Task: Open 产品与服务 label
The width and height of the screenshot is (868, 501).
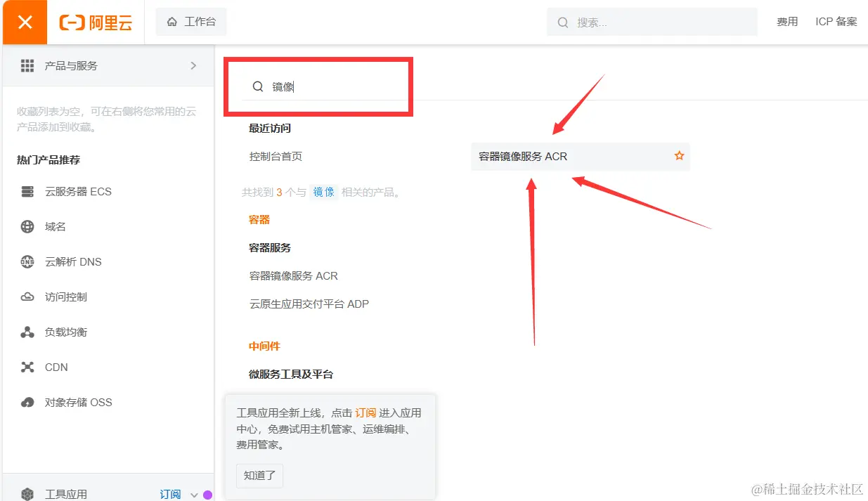Action: [x=71, y=65]
